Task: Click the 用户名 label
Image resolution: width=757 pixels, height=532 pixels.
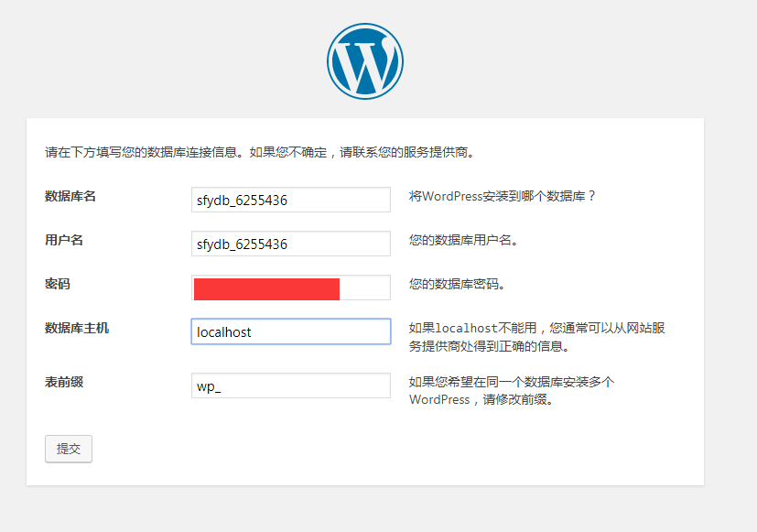Action: pos(64,240)
